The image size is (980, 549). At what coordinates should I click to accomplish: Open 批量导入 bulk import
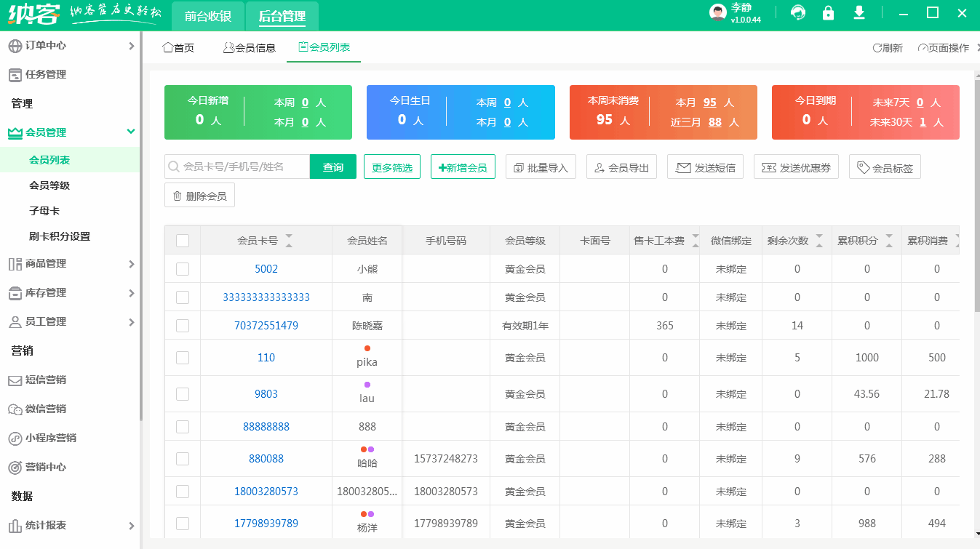[541, 166]
